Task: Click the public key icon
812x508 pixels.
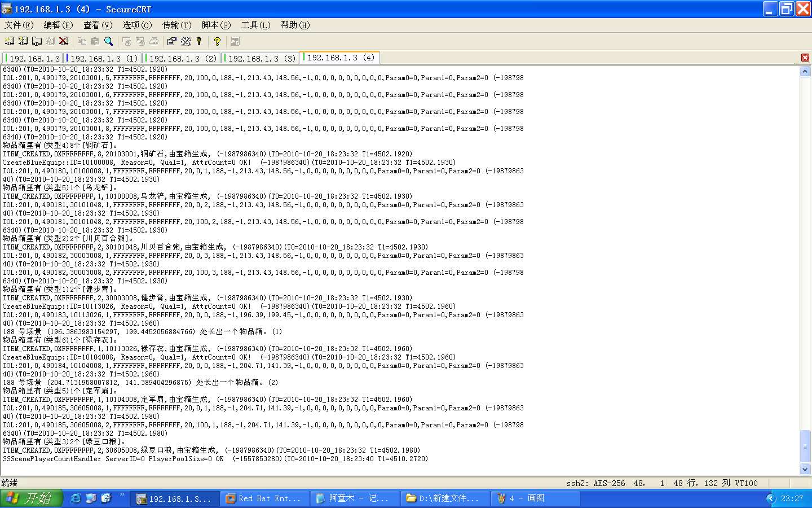Action: coord(199,41)
